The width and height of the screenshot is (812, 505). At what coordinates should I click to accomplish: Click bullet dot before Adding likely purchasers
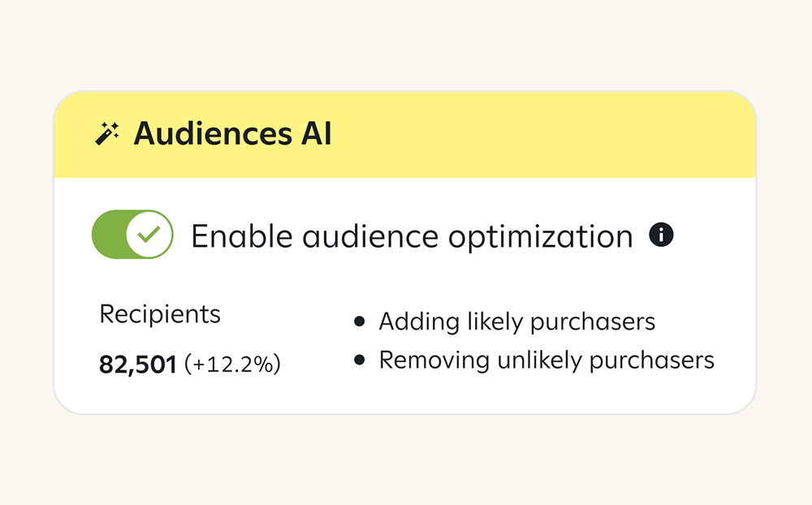click(359, 322)
